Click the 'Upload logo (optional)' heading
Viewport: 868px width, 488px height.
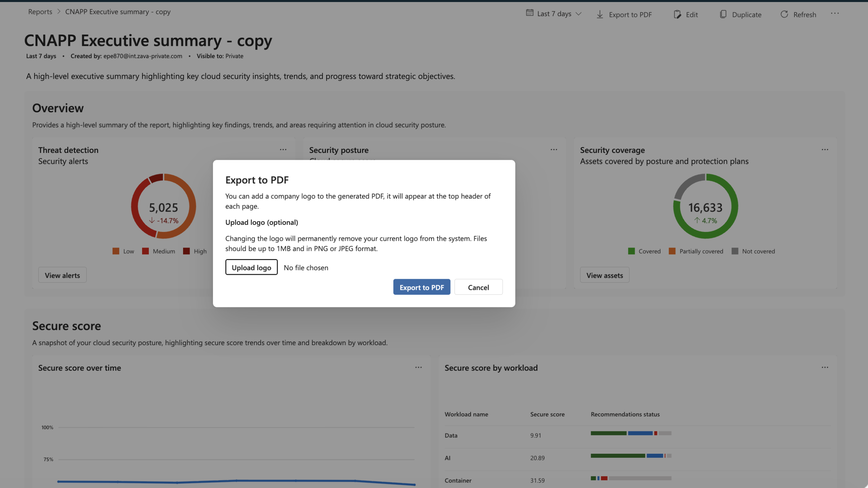[x=261, y=222]
